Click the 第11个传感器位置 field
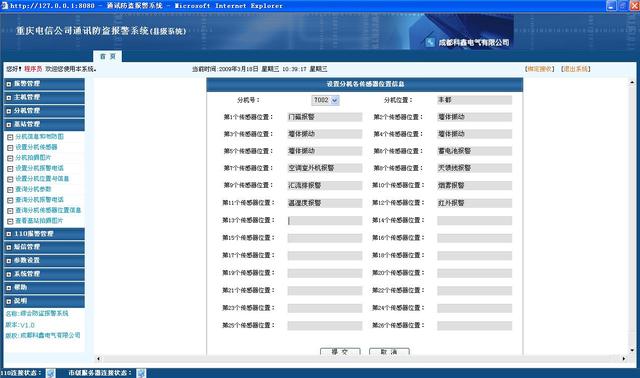Viewport: 640px width, 378px height. point(324,203)
